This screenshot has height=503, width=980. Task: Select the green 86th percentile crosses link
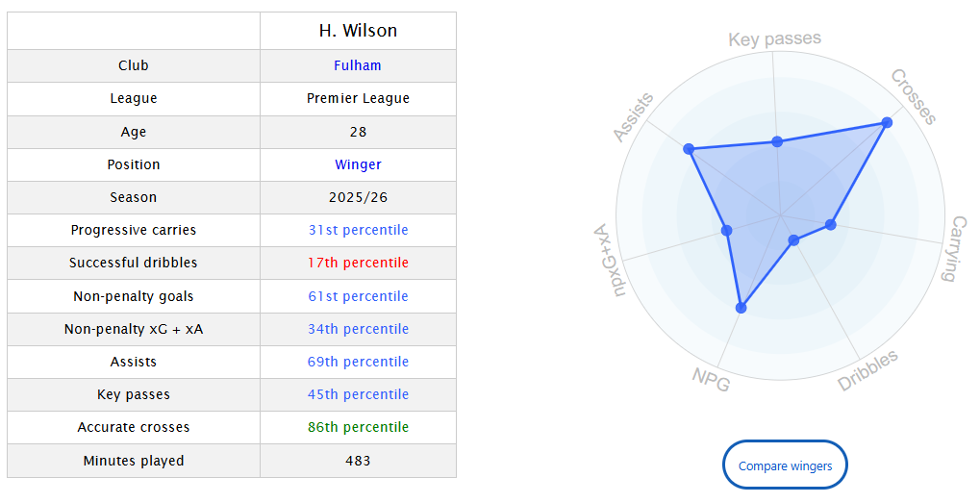(x=358, y=427)
